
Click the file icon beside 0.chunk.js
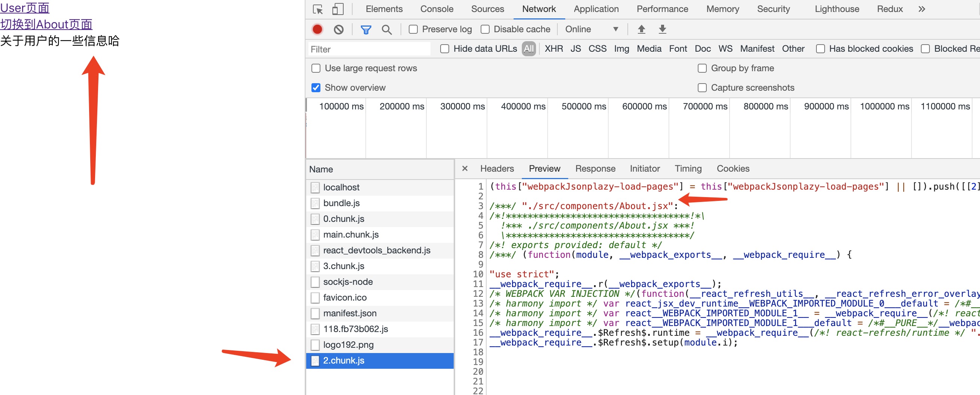point(315,219)
